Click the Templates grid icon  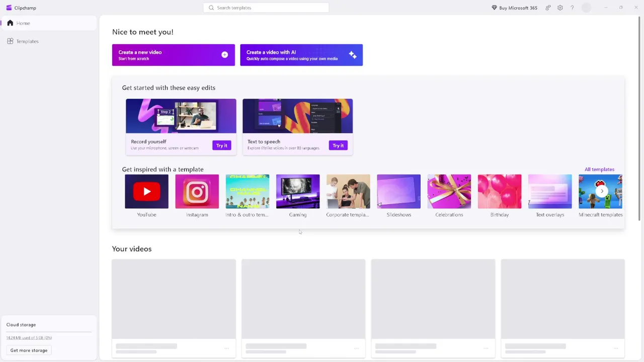click(x=10, y=41)
